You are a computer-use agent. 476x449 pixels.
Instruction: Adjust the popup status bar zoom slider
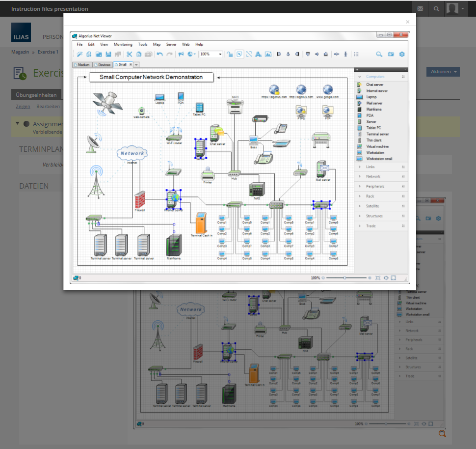coord(346,278)
